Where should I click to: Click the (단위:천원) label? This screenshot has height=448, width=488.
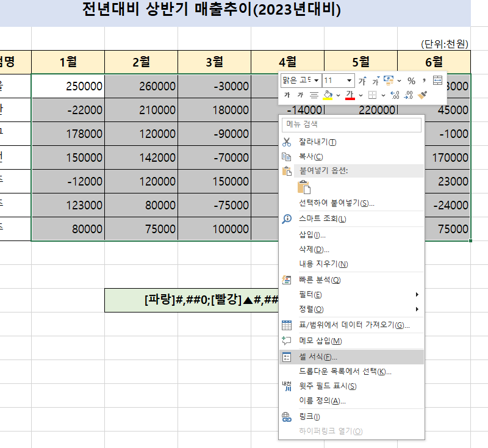(445, 44)
